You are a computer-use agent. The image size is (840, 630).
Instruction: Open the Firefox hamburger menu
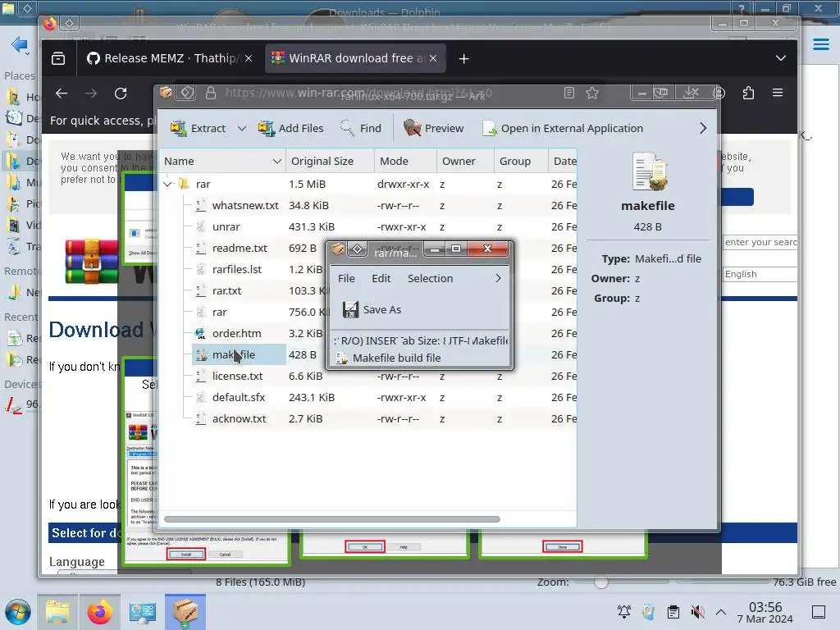[778, 94]
